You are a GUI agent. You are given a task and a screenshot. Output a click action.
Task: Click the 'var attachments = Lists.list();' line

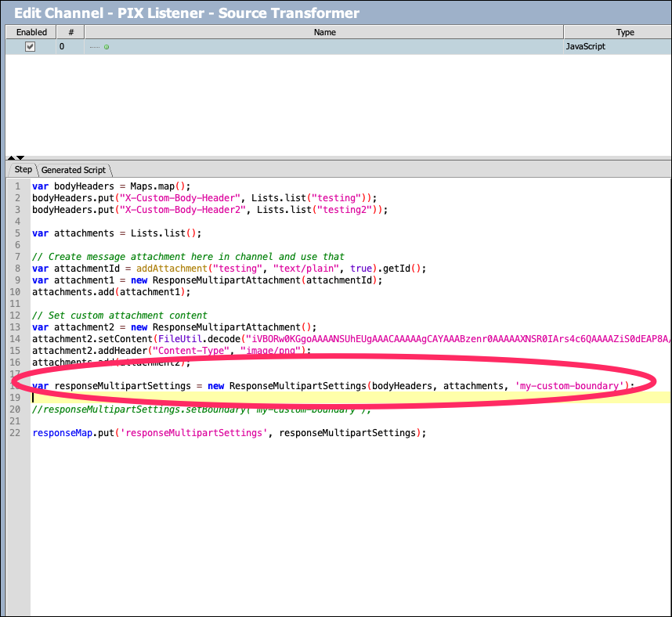(117, 233)
